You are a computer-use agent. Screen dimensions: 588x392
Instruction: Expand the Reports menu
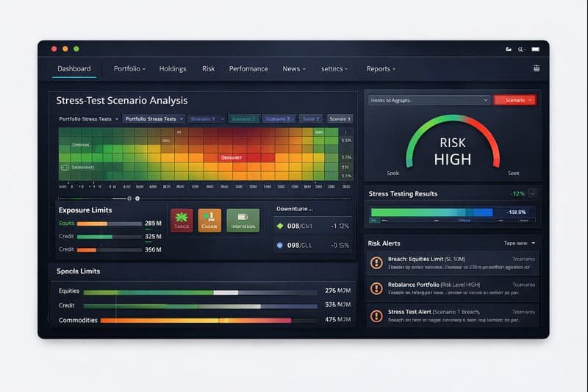coord(381,68)
